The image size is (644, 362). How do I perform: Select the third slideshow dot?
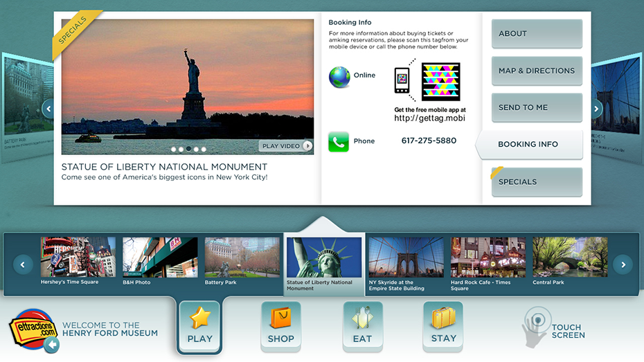pos(188,149)
